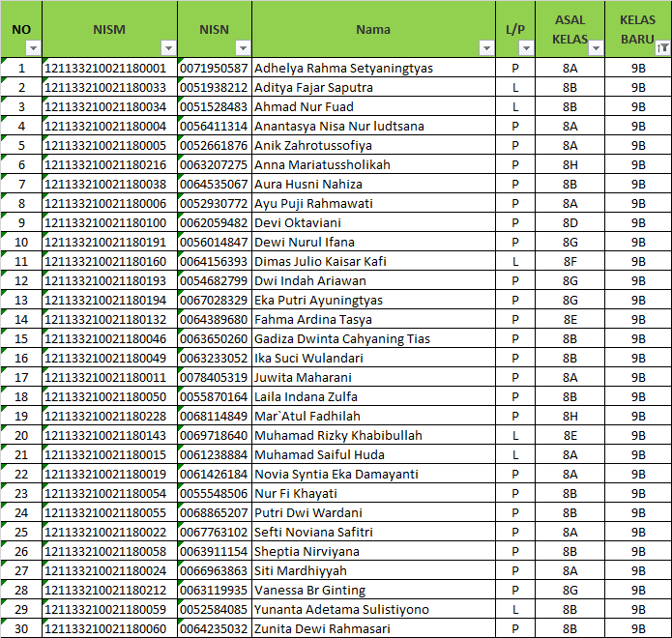Image resolution: width=672 pixels, height=638 pixels.
Task: Click NISN value 0069718640
Action: [214, 435]
